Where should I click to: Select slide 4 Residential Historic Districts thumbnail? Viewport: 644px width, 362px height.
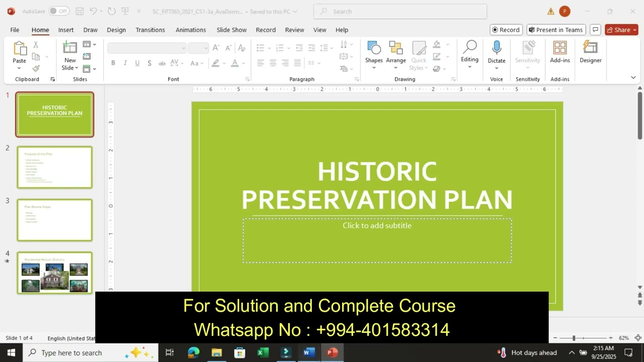(x=54, y=273)
